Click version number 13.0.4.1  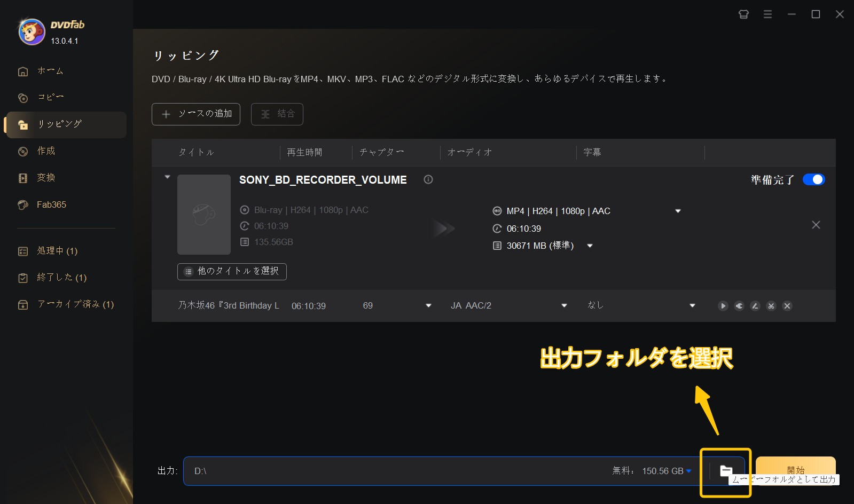(x=65, y=41)
